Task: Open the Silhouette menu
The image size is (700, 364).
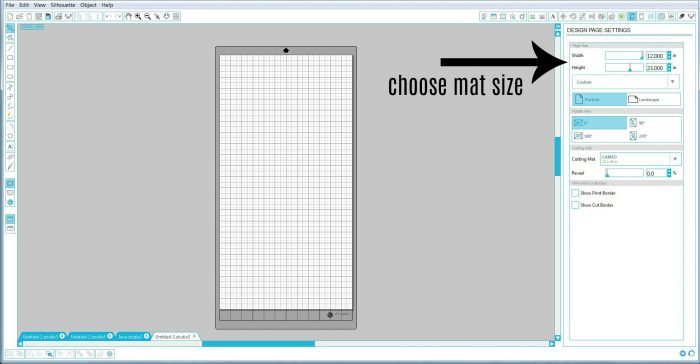Action: coord(62,5)
